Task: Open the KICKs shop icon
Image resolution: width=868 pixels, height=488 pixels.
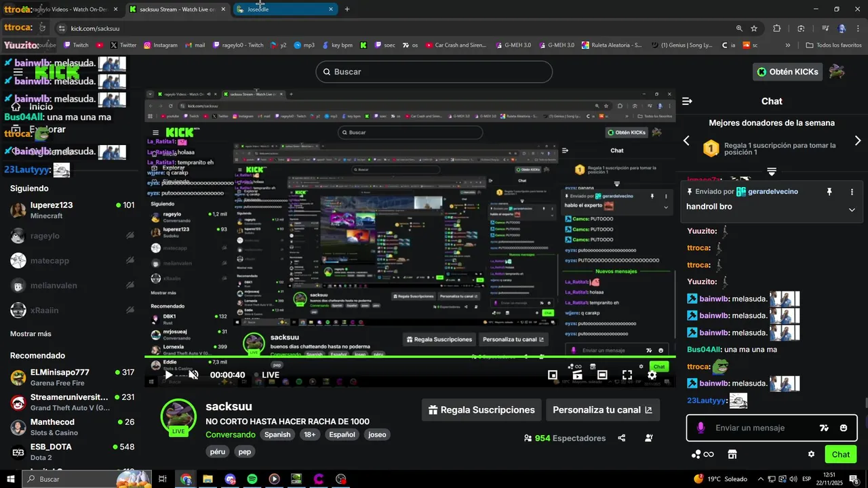Action: pyautogui.click(x=732, y=454)
